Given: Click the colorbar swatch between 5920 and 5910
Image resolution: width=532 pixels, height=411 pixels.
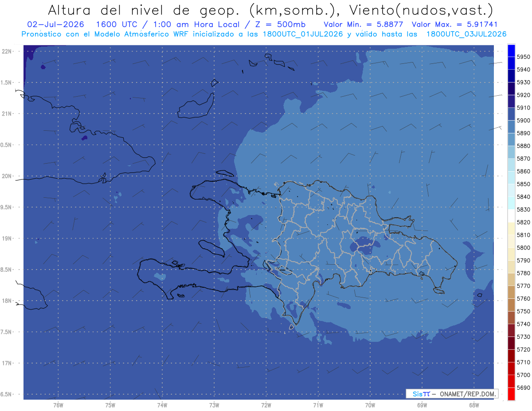Looking at the screenshot, I should pos(511,101).
